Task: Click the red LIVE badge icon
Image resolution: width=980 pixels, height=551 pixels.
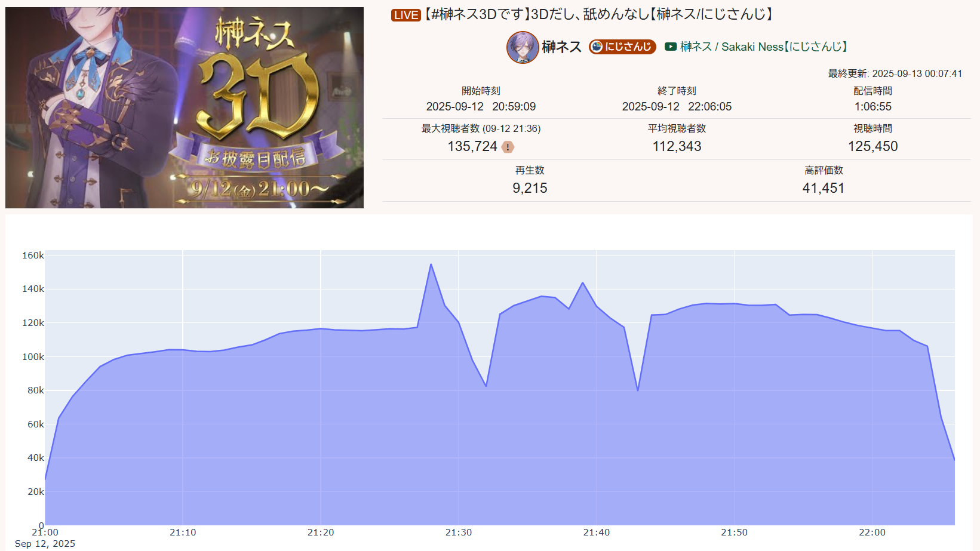Action: (x=406, y=15)
